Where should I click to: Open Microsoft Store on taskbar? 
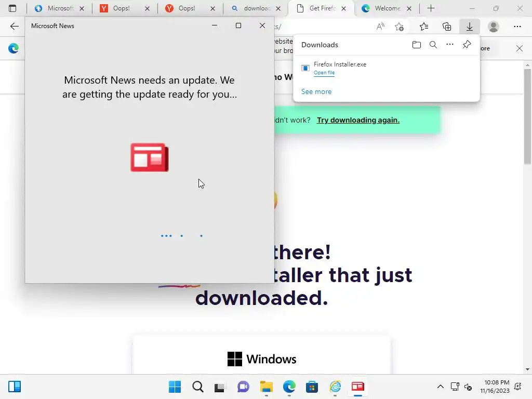[312, 387]
